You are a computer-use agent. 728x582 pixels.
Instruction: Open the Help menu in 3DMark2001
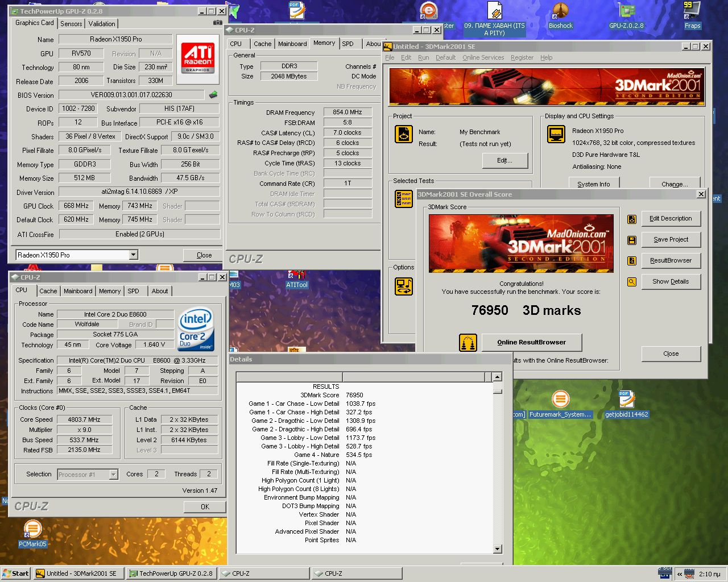pos(546,57)
